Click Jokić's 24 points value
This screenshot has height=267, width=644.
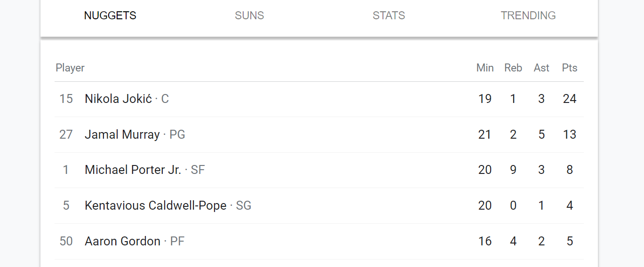click(570, 99)
